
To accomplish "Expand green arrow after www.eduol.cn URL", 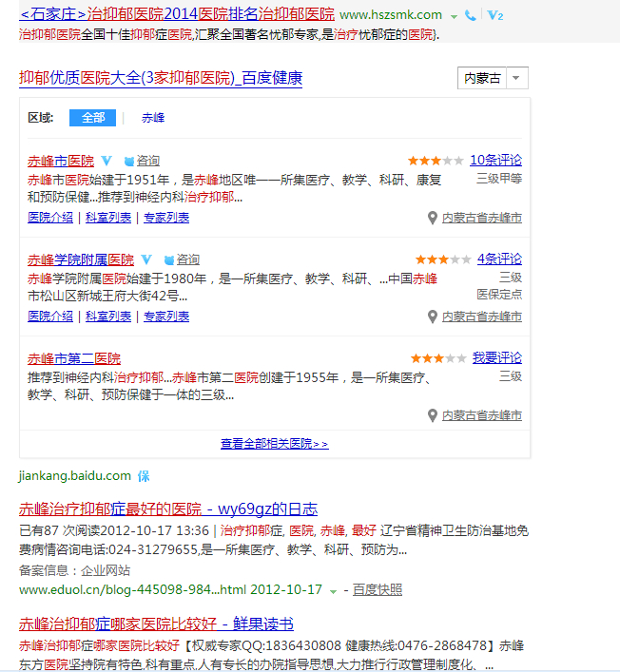I will 333,592.
